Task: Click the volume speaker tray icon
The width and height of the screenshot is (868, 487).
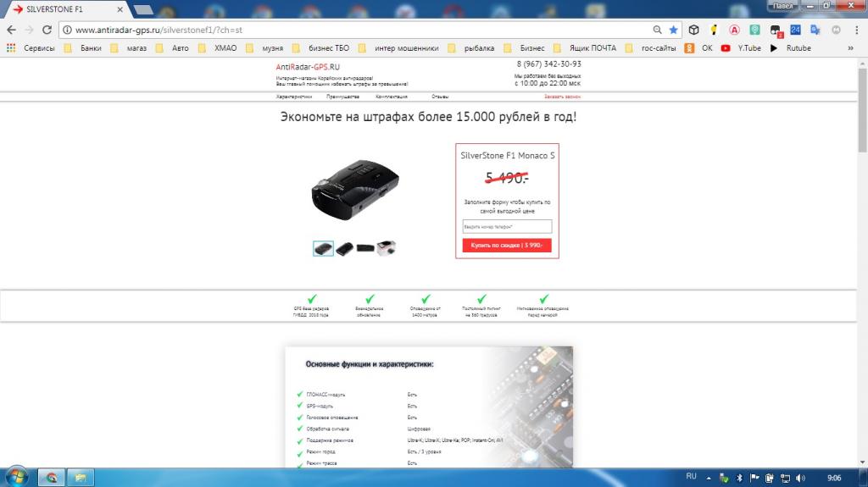Action: (x=800, y=478)
